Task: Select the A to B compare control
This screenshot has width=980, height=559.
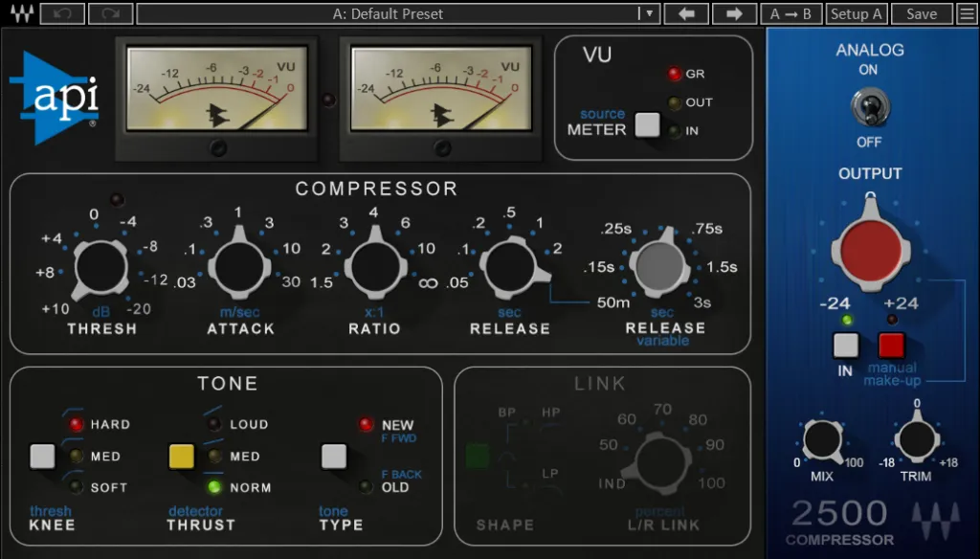Action: coord(792,13)
